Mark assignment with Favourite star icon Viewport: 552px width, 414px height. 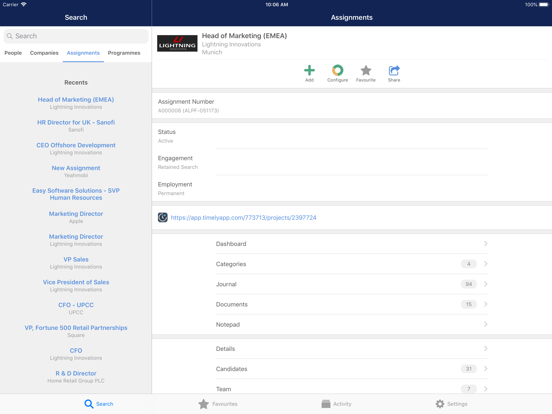(x=366, y=70)
